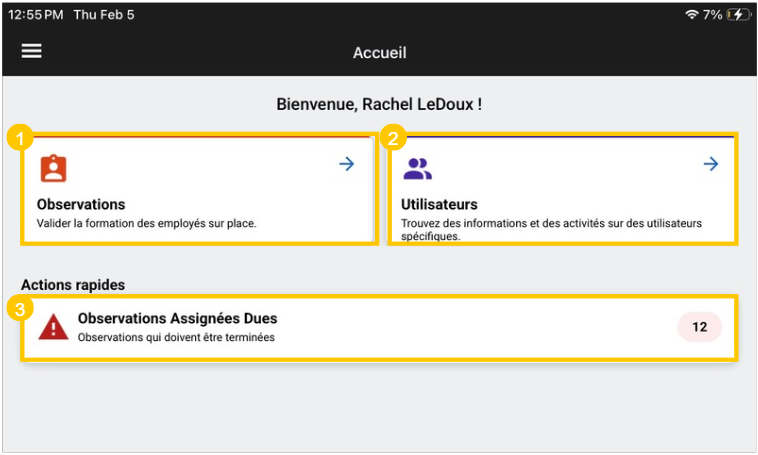Click the 12 count badge
Viewport: 758px width, 455px height.
click(699, 327)
